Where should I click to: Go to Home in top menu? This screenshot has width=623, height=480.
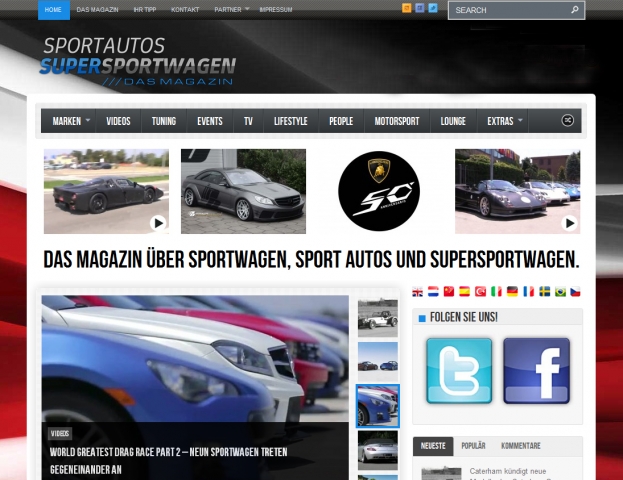[x=53, y=10]
